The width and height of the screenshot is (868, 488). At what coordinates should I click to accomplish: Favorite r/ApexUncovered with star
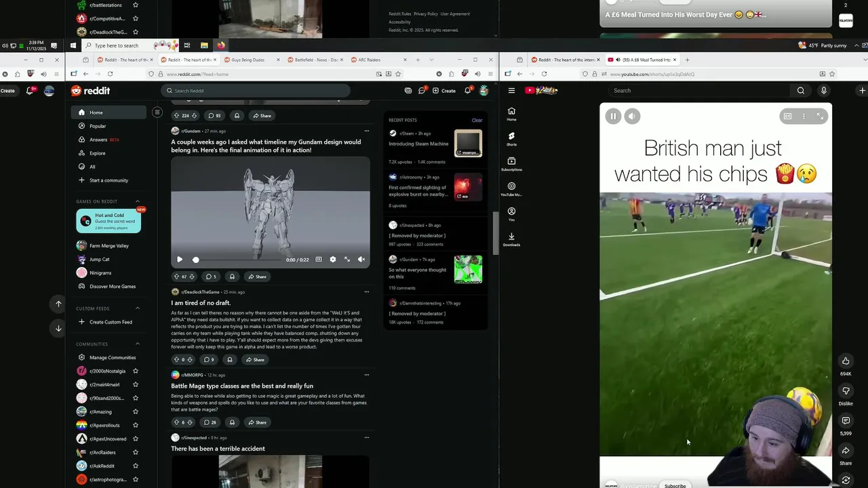point(136,439)
